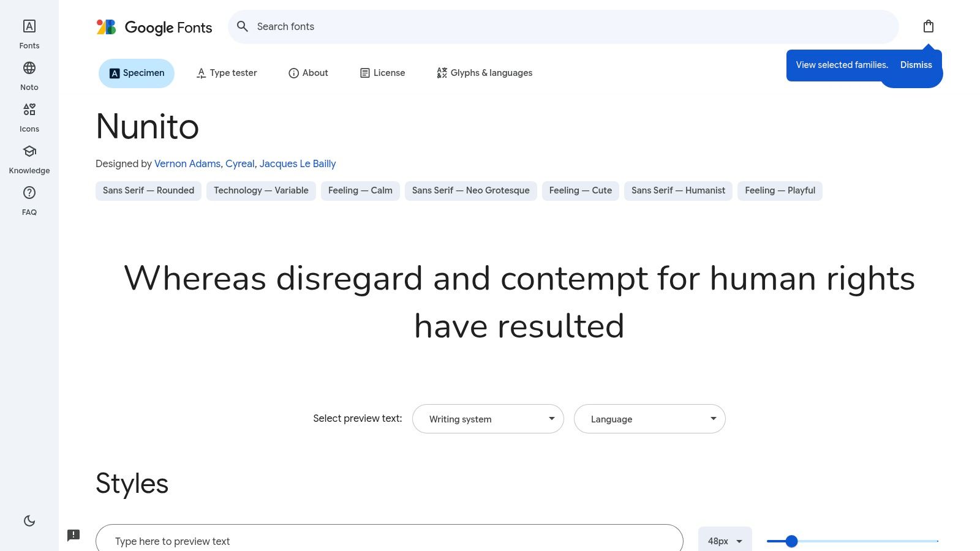Viewport: 980px width, 551px height.
Task: Open the selected families shopping bag
Action: tap(929, 26)
